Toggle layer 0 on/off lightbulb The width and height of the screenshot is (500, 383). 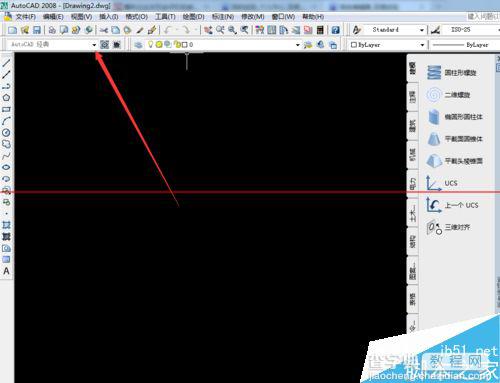pos(150,44)
